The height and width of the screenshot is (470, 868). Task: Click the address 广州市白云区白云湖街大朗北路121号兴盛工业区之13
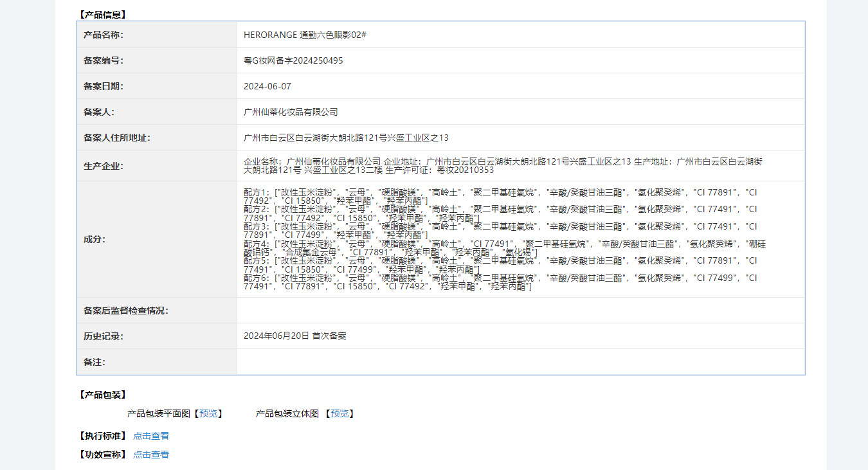pos(346,138)
